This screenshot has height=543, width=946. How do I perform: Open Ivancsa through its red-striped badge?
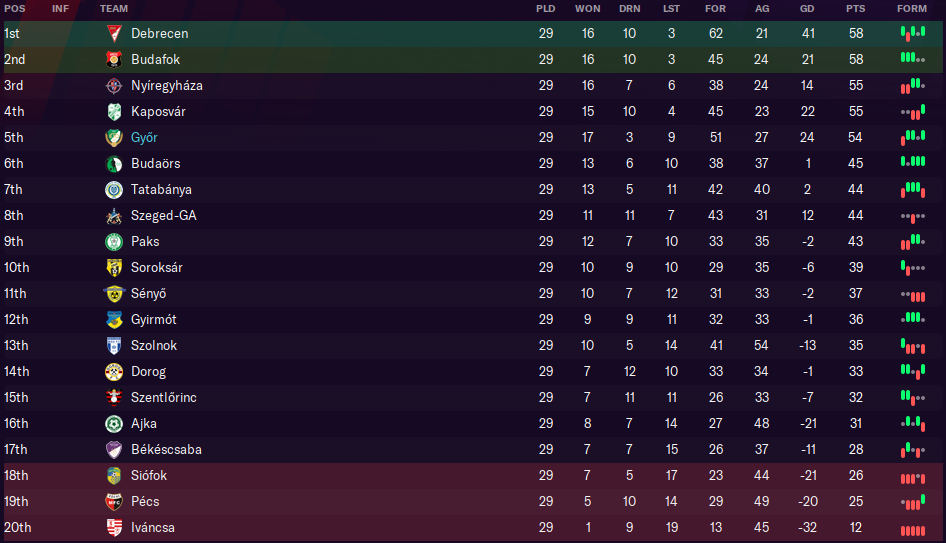pos(114,527)
